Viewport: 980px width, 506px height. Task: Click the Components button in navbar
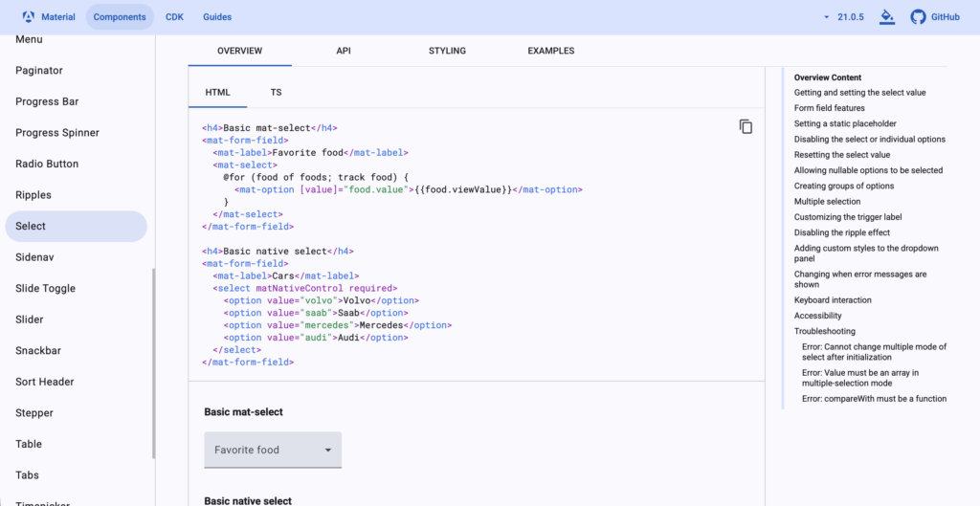(120, 17)
